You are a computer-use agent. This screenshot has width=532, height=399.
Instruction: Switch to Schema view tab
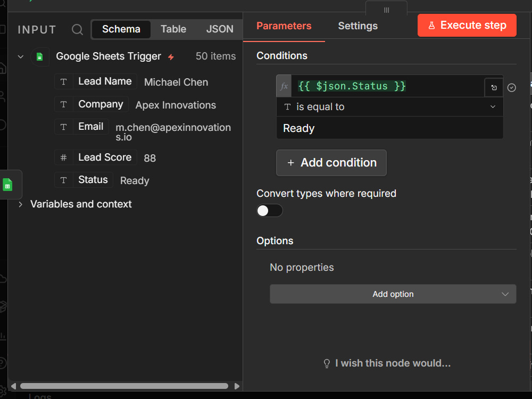(121, 29)
